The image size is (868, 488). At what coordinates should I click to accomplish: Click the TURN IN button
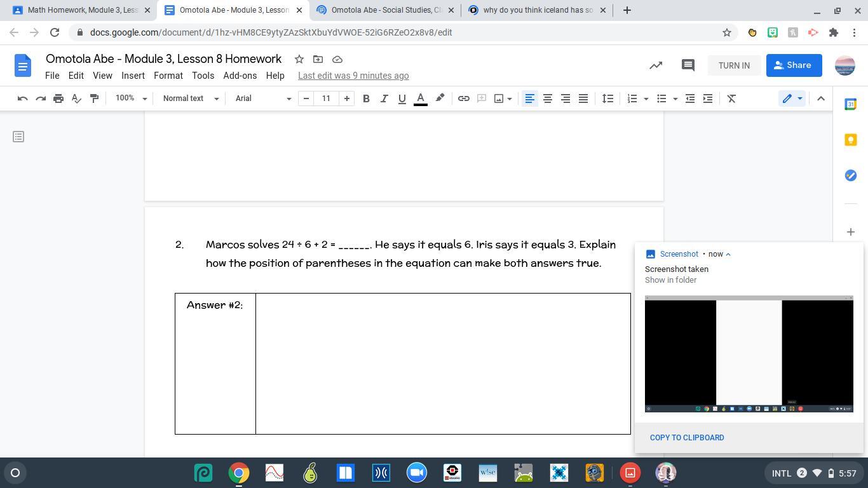(733, 65)
